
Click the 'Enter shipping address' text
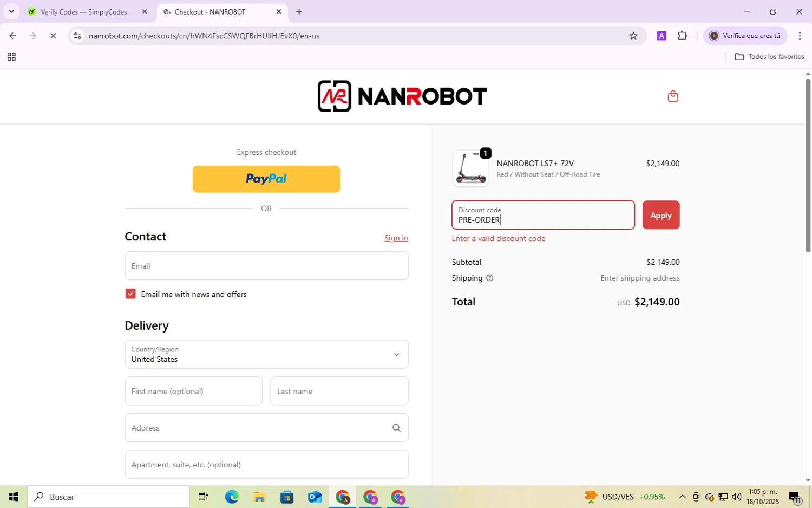click(x=640, y=278)
